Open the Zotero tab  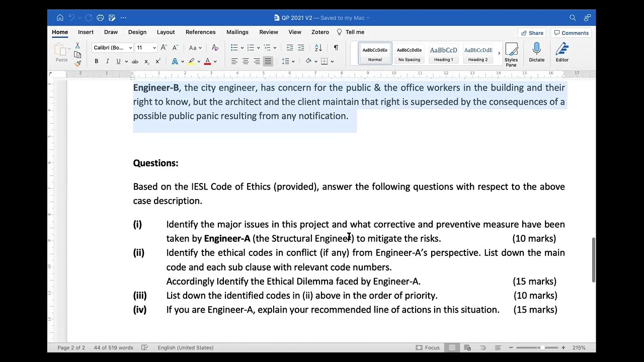click(320, 32)
